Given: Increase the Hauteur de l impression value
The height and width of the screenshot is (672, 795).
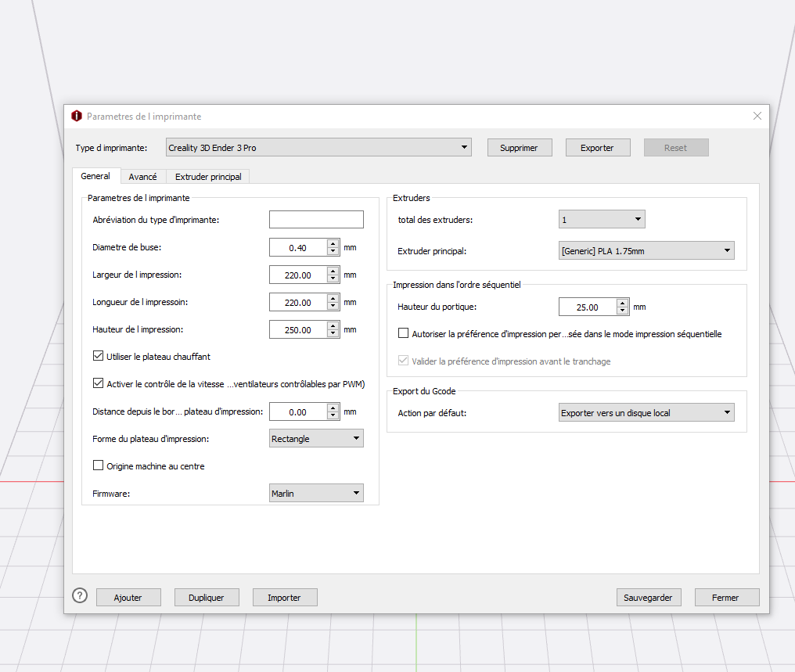Looking at the screenshot, I should 333,325.
